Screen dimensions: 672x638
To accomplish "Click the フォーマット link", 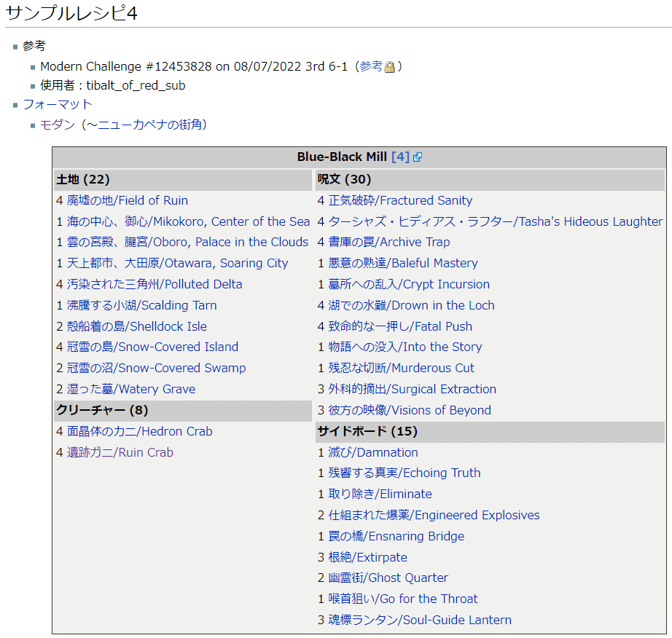I will point(55,104).
